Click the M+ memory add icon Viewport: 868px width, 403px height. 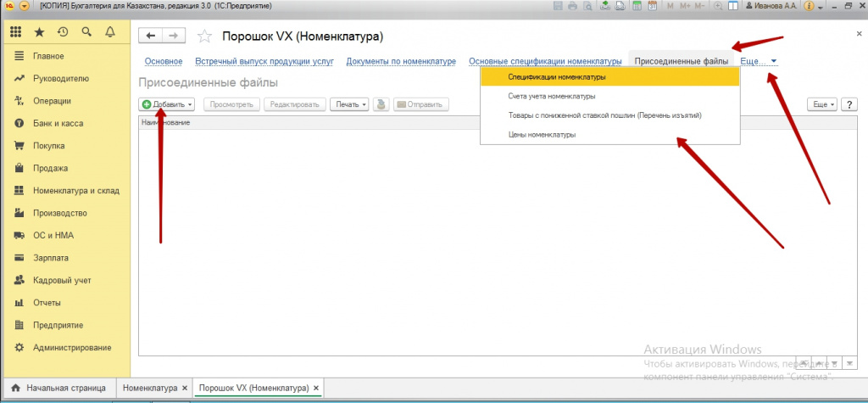(685, 6)
